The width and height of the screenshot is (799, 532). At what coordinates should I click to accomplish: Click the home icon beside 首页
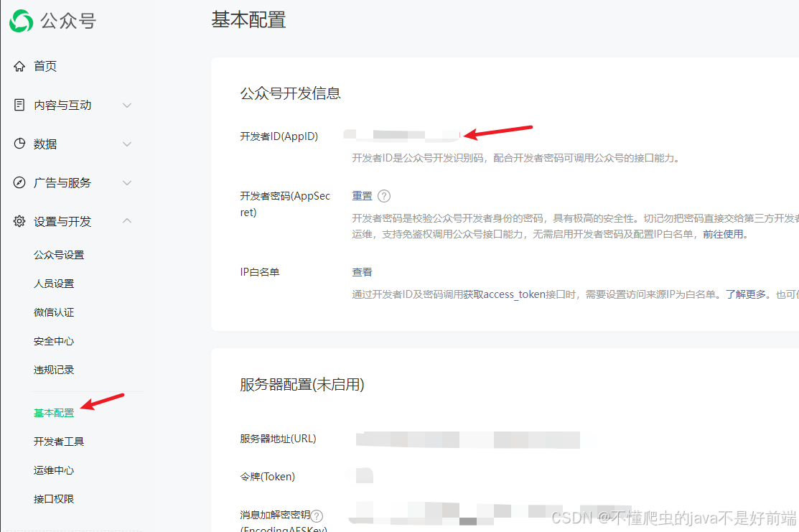[x=19, y=66]
